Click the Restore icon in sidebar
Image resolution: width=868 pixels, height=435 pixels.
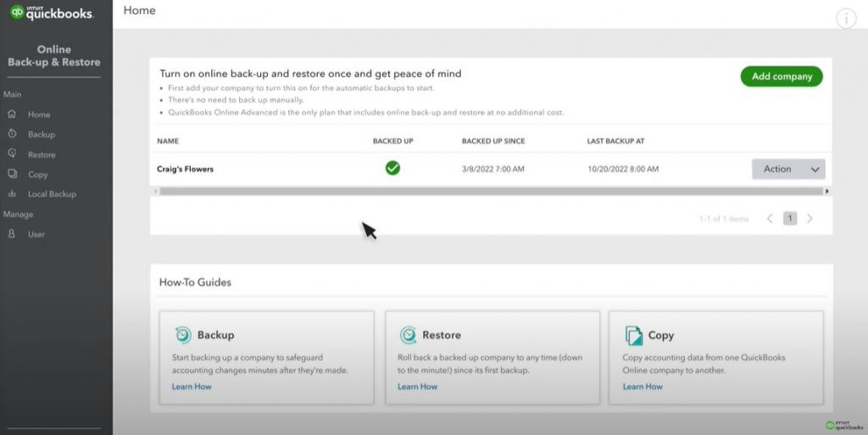[12, 153]
